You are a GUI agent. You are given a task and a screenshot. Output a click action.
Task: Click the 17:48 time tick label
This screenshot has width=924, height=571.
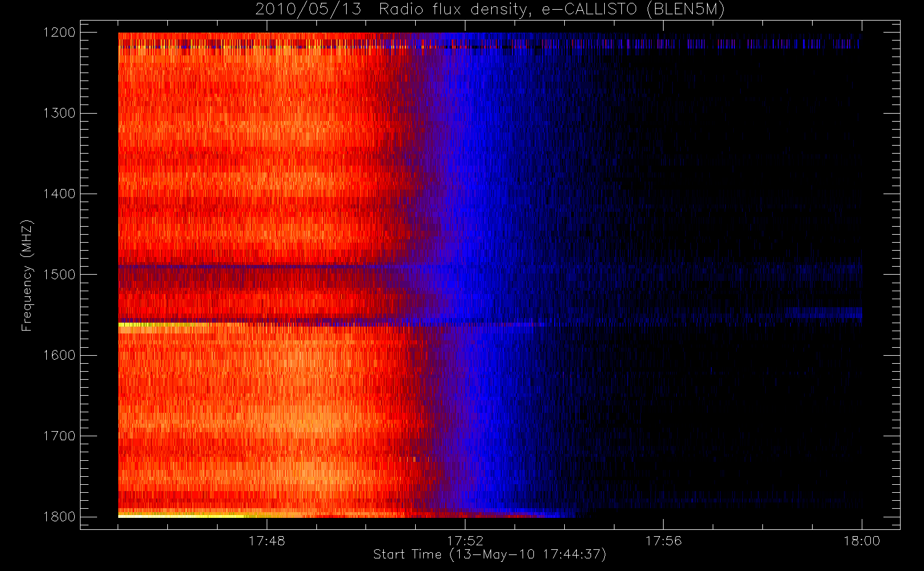tap(267, 541)
